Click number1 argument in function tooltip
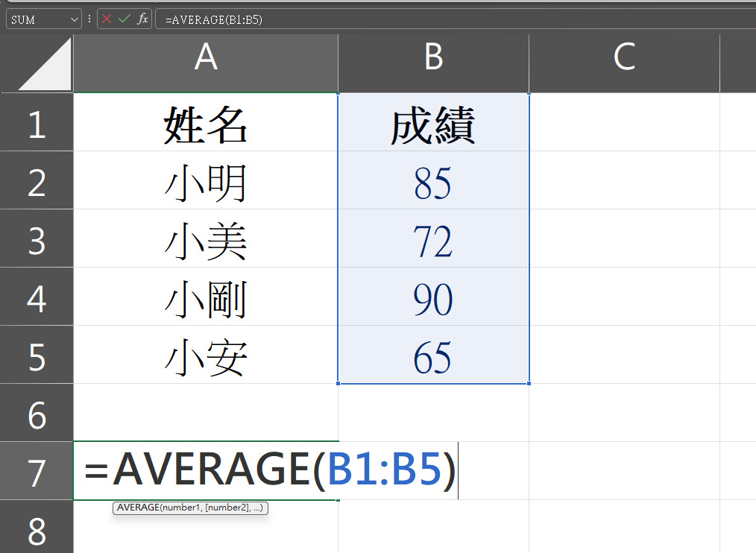This screenshot has width=756, height=553. click(x=181, y=508)
